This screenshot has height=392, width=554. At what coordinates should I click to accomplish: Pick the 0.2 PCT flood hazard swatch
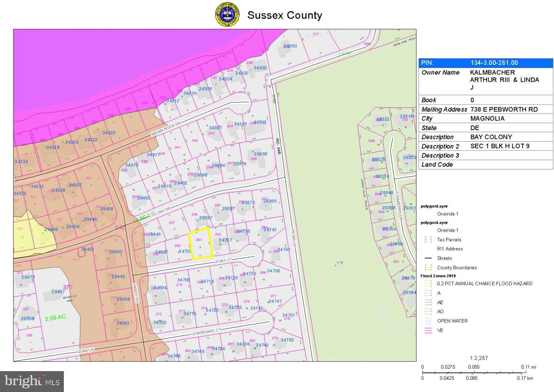pos(428,284)
